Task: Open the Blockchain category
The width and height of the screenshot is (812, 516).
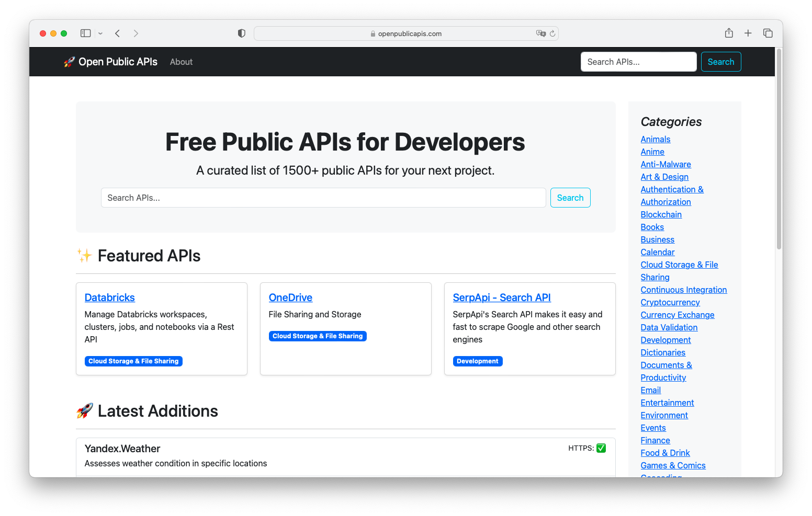Action: tap(661, 214)
